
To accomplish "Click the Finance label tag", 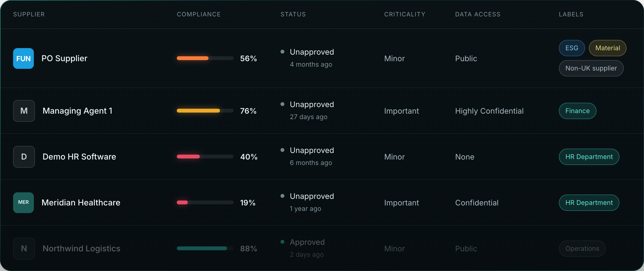I will 577,111.
